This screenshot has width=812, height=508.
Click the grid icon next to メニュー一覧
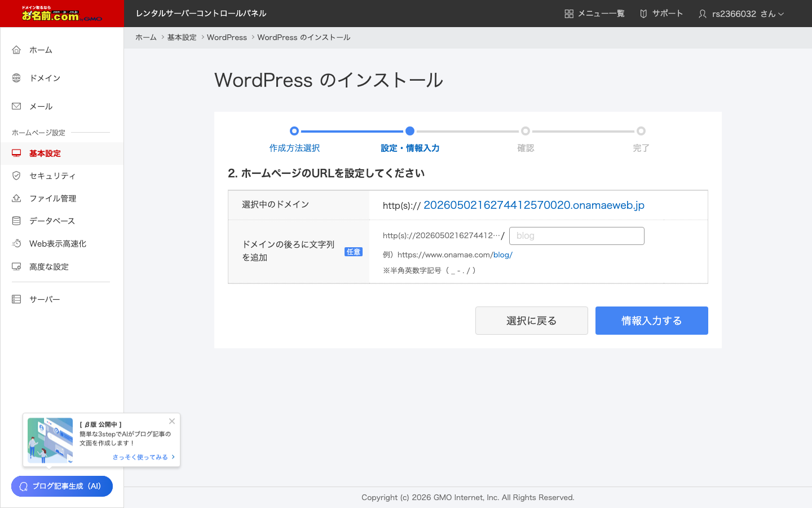(x=569, y=14)
